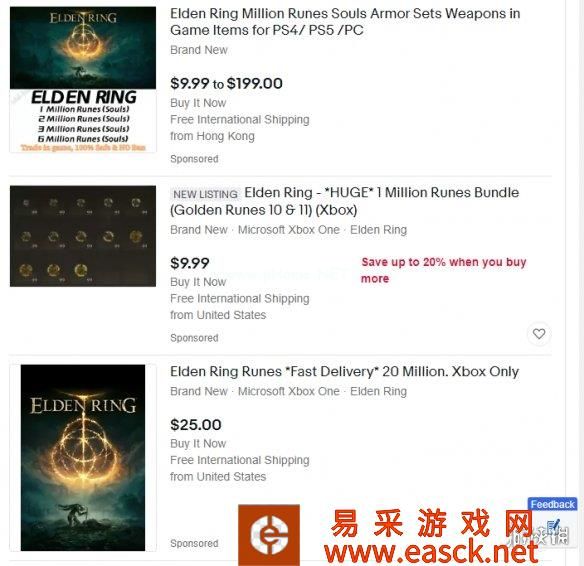Click the orange easck logo icon
The height and width of the screenshot is (566, 584).
point(269,535)
